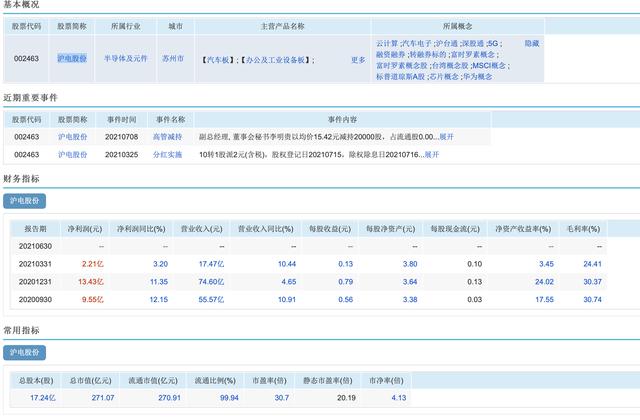Screen dimensions: 640x420
Task: Collapse concept list with 隐藏
Action: pyautogui.click(x=532, y=43)
